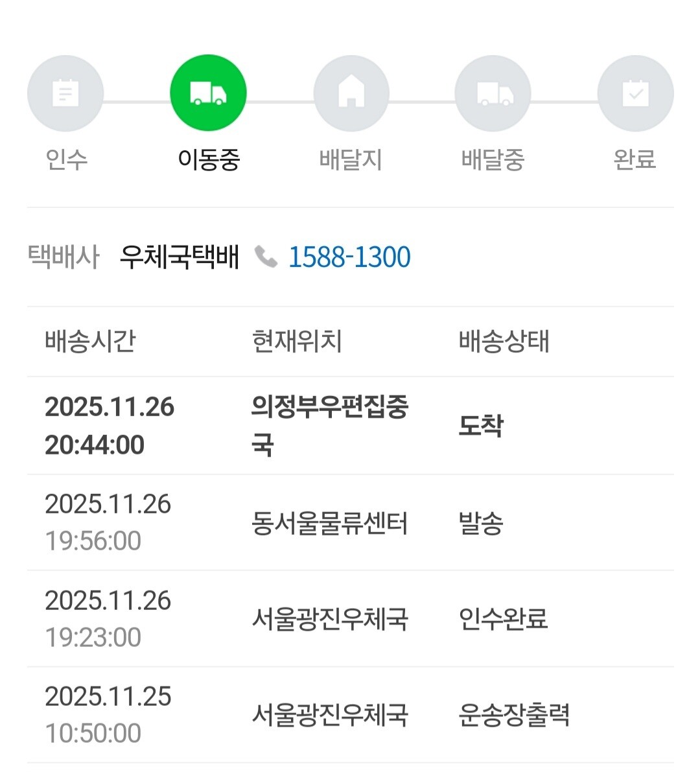Click the 인수완료 status row
Screen dimensions: 700x772
click(x=503, y=619)
